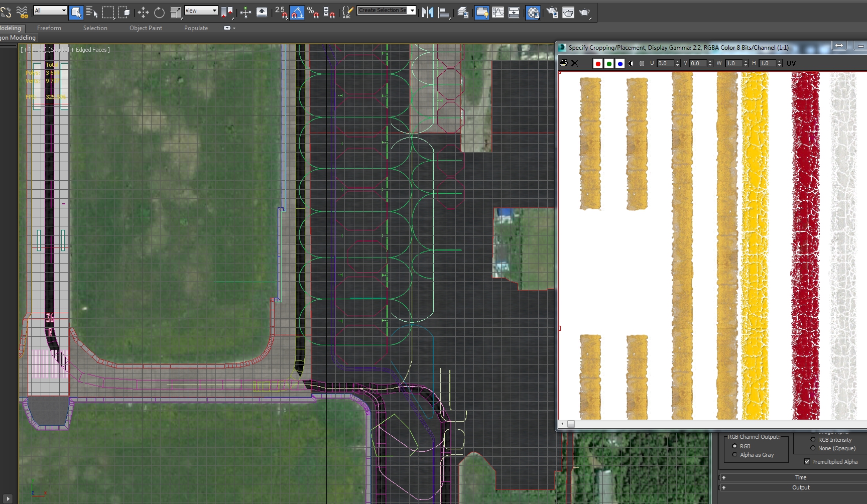The image size is (867, 504).
Task: Click the Mirror tool icon
Action: (427, 13)
